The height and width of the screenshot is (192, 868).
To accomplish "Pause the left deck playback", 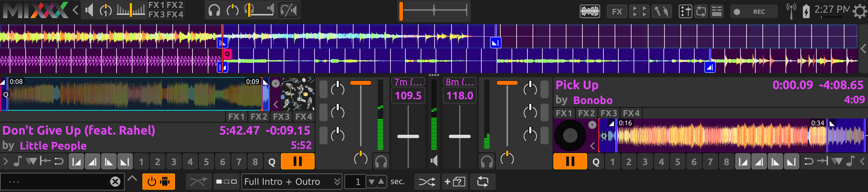I will click(x=297, y=162).
